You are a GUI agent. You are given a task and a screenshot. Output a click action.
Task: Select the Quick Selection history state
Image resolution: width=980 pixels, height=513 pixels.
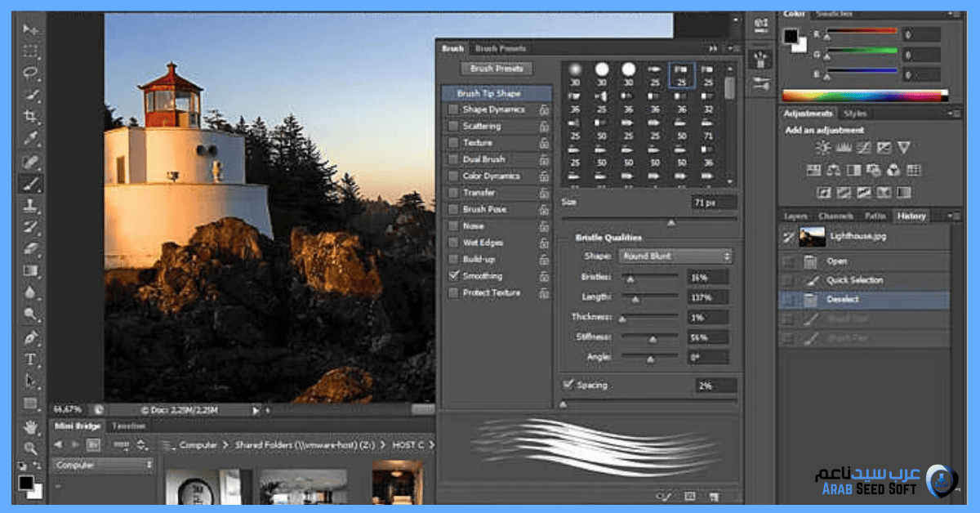coord(855,280)
